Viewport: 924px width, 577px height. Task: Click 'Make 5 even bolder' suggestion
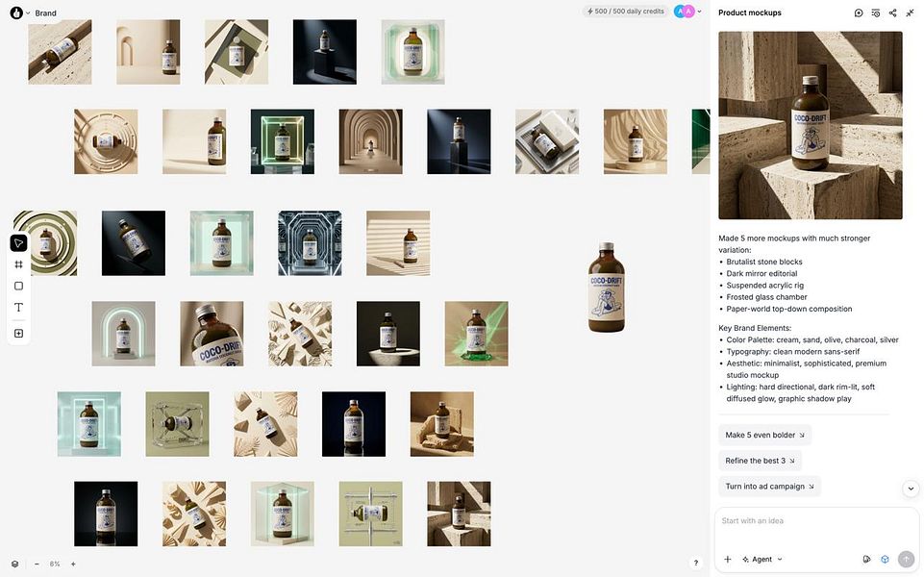point(765,435)
